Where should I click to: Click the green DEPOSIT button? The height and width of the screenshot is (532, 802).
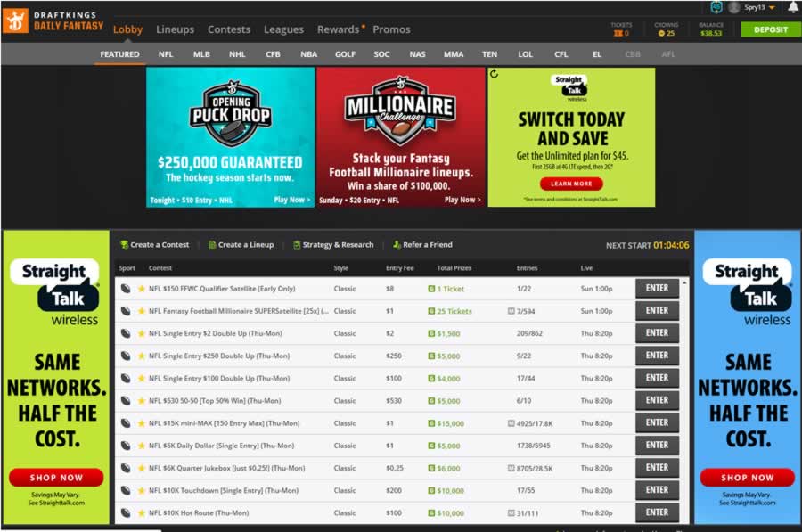tap(770, 29)
